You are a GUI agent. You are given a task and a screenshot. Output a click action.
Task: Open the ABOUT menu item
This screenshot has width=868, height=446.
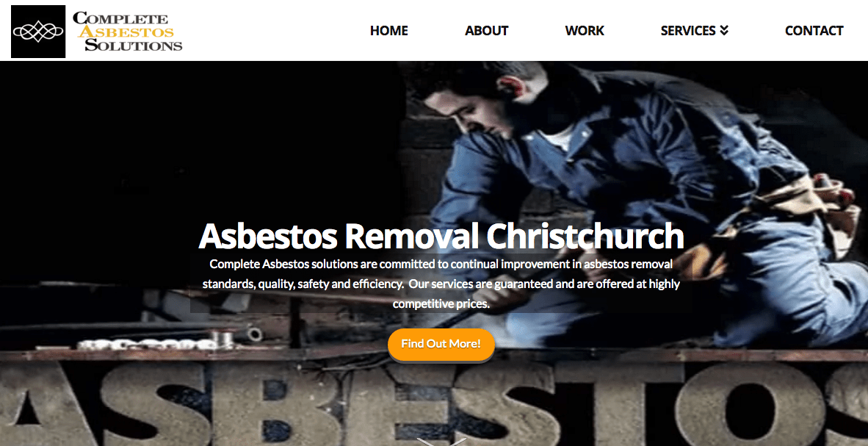(x=487, y=31)
